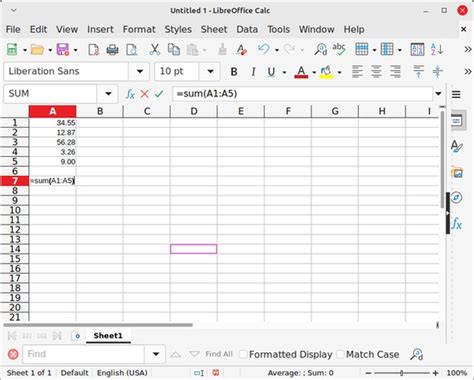Toggle Bold formatting
The height and width of the screenshot is (380, 474).
click(x=234, y=72)
